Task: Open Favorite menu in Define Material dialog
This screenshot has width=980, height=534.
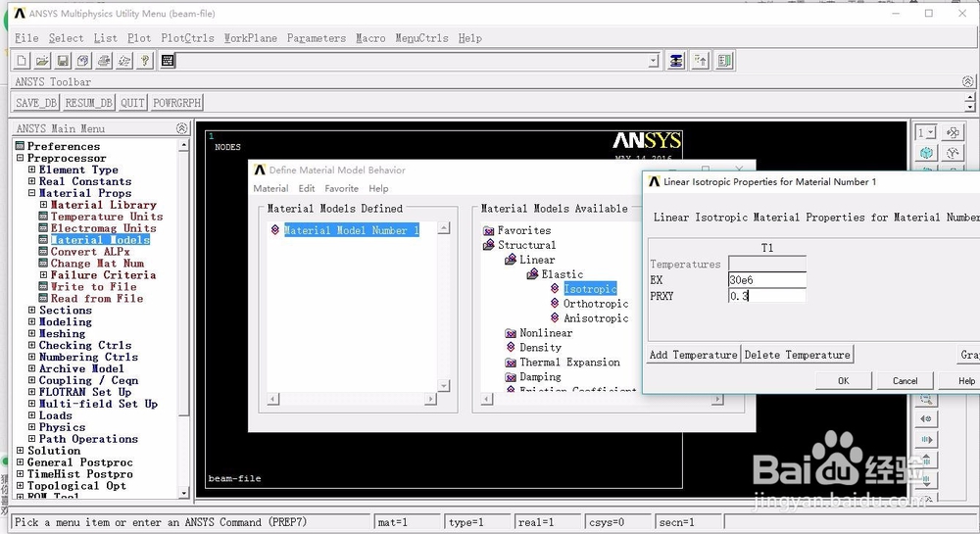Action: (x=342, y=189)
